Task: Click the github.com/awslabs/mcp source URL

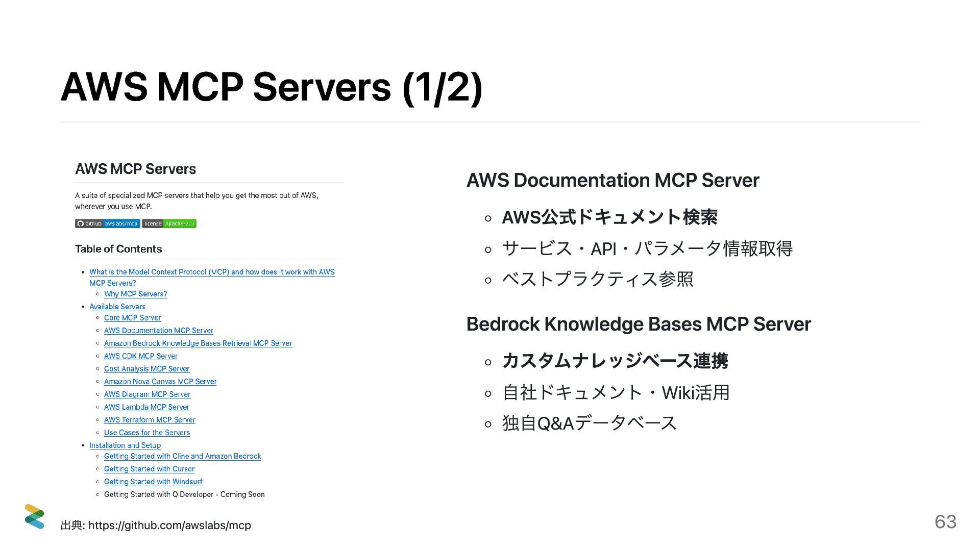Action: coord(169,525)
